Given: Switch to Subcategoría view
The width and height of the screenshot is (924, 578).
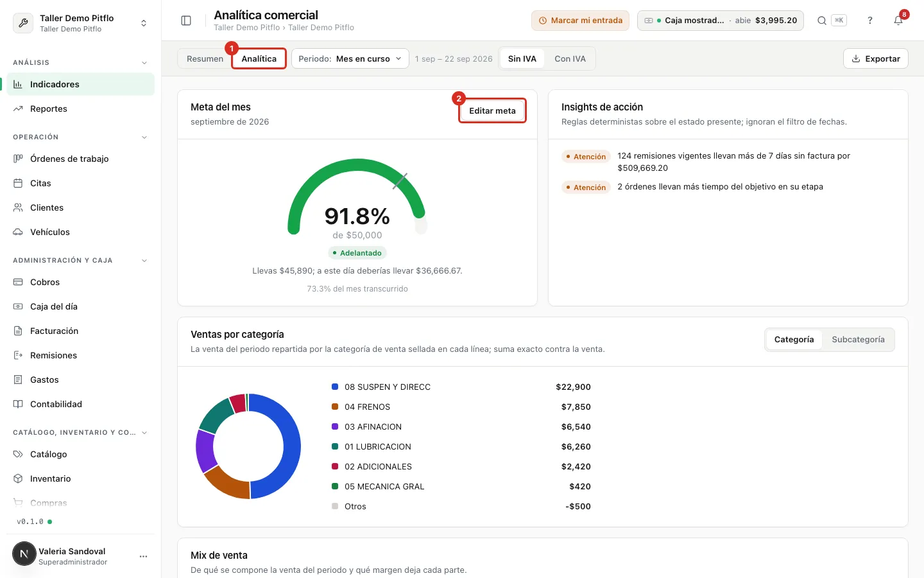Looking at the screenshot, I should click(x=858, y=340).
